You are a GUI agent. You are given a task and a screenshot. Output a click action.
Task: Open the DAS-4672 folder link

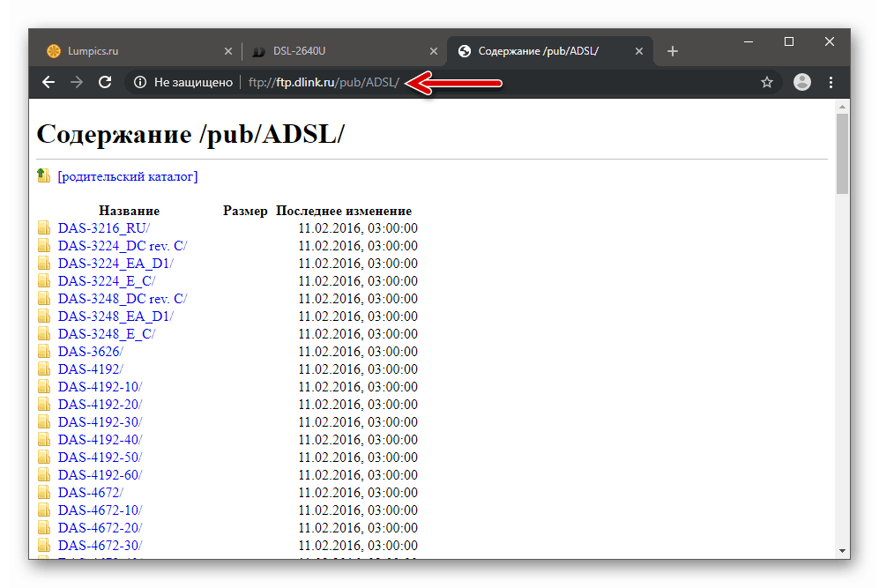tap(90, 493)
